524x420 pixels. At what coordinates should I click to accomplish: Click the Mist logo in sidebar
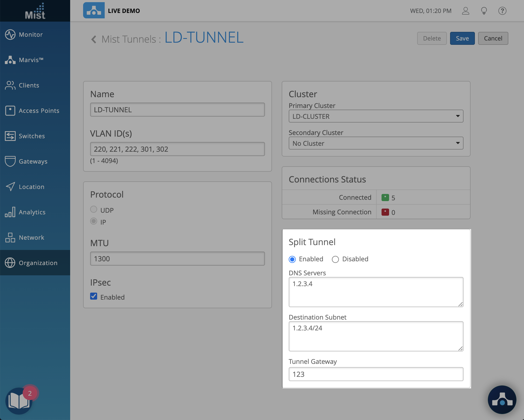point(35,11)
